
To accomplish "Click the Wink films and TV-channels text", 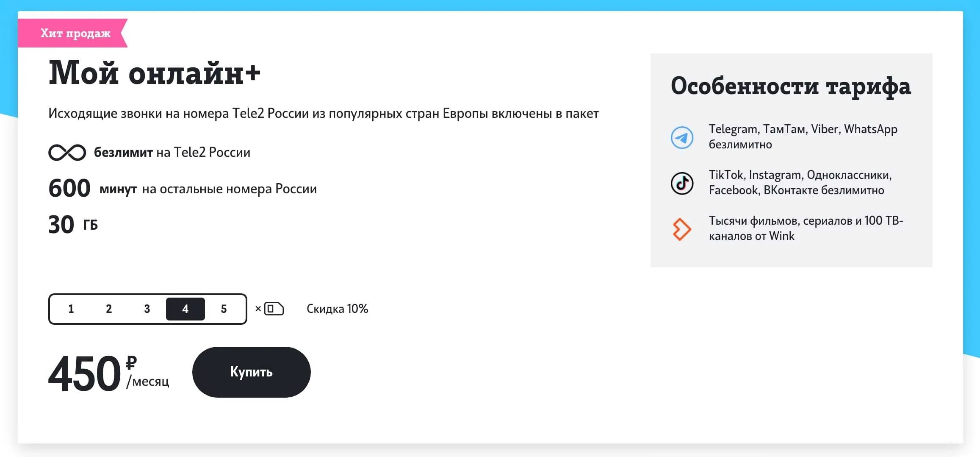I will pyautogui.click(x=806, y=228).
